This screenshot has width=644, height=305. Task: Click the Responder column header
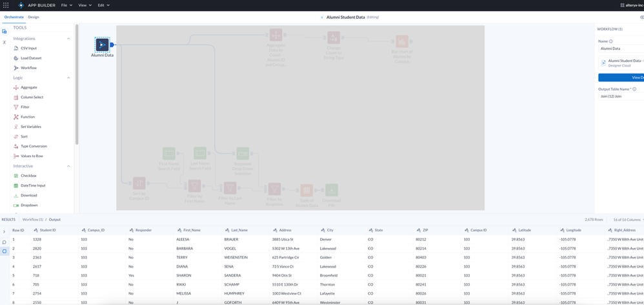(150, 230)
